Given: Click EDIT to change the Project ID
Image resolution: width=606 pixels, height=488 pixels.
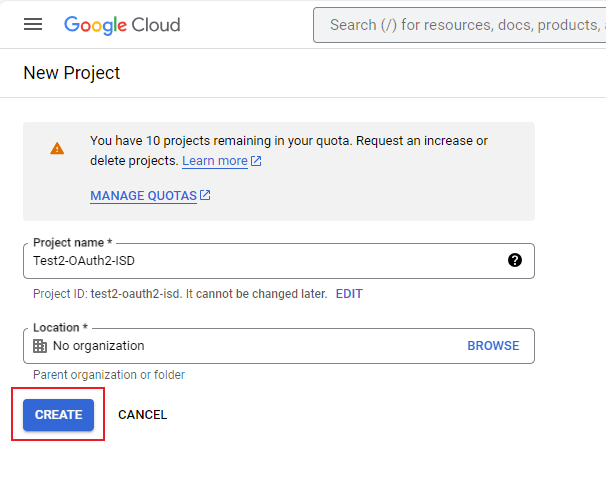Looking at the screenshot, I should tap(349, 294).
